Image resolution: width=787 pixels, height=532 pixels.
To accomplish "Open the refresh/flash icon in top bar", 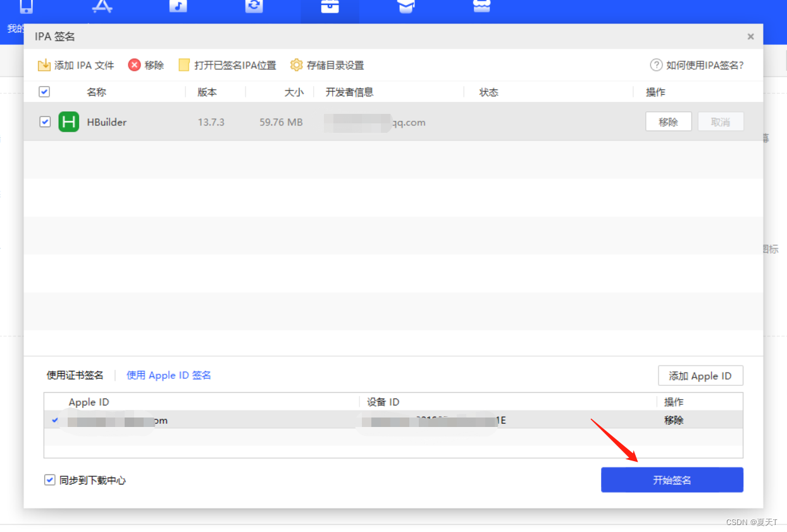I will [x=254, y=6].
